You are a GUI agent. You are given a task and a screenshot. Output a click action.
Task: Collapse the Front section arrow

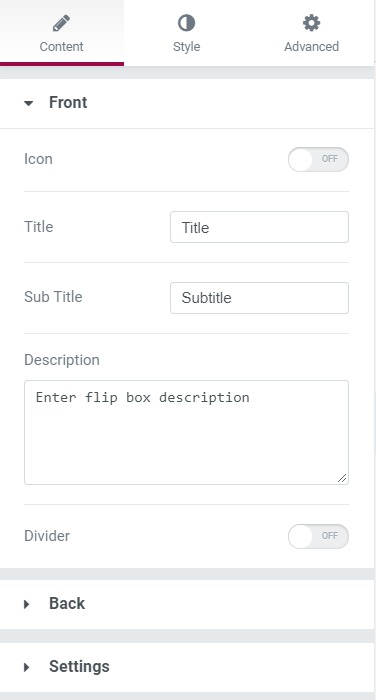(x=29, y=104)
